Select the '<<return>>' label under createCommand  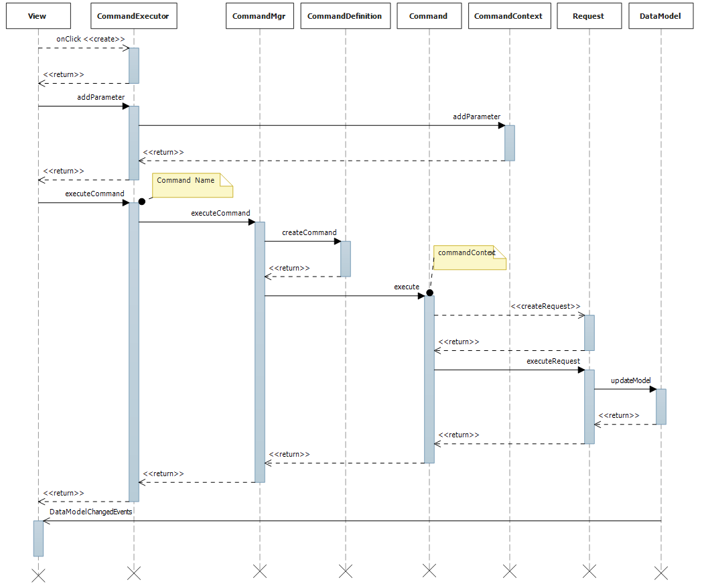[289, 269]
